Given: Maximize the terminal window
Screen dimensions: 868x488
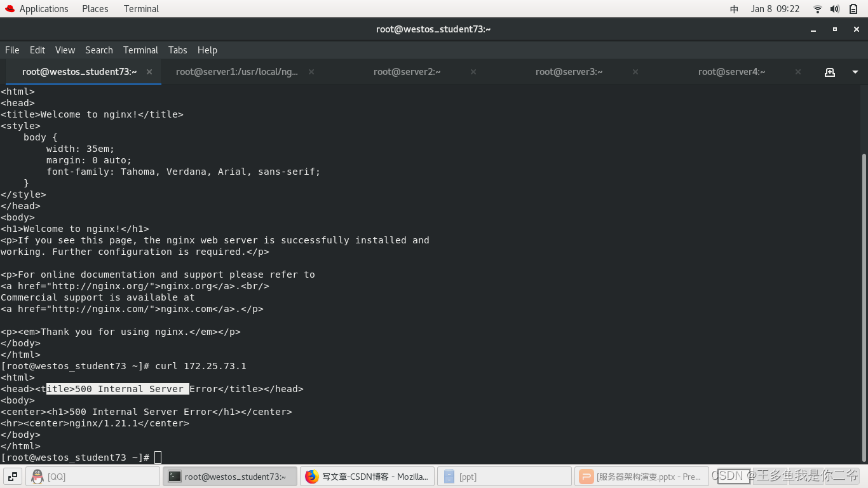Looking at the screenshot, I should (x=835, y=29).
